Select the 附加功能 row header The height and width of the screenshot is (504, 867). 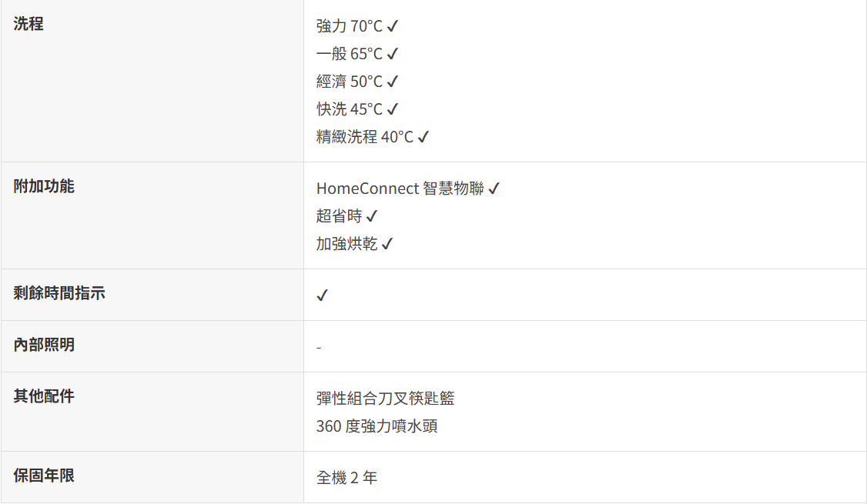tap(44, 186)
